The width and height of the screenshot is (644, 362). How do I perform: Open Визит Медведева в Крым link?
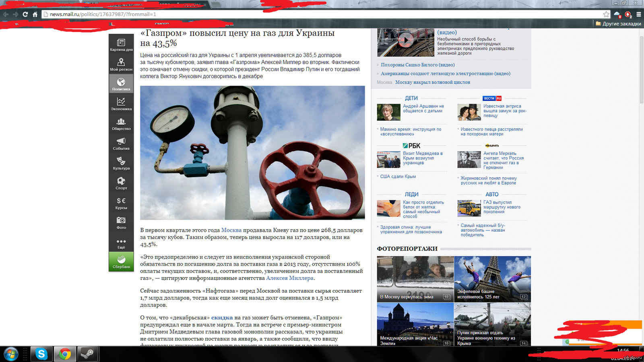click(423, 158)
